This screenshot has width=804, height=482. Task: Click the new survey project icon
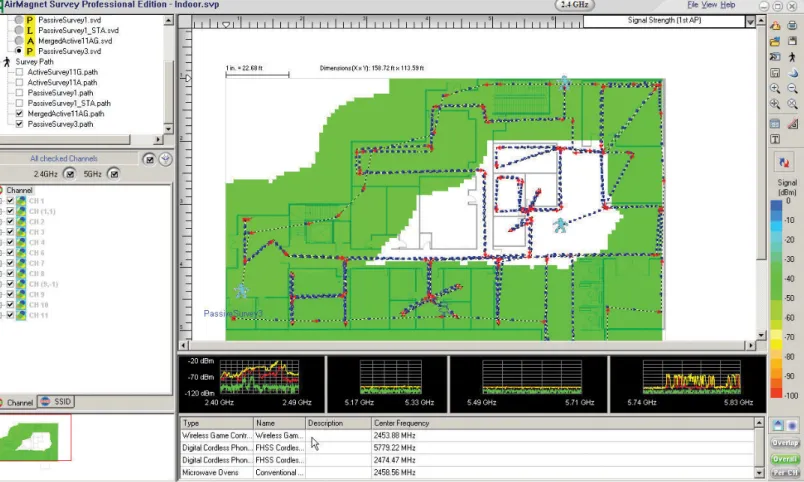tap(775, 25)
